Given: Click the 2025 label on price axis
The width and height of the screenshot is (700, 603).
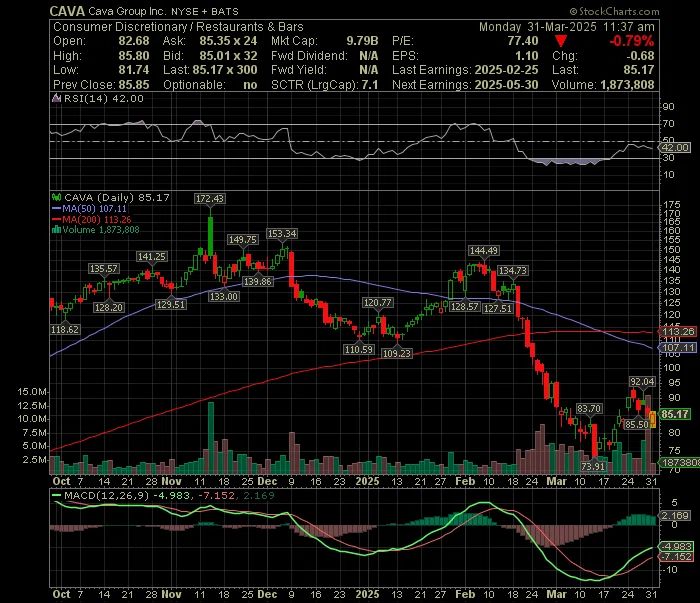Looking at the screenshot, I should (367, 482).
